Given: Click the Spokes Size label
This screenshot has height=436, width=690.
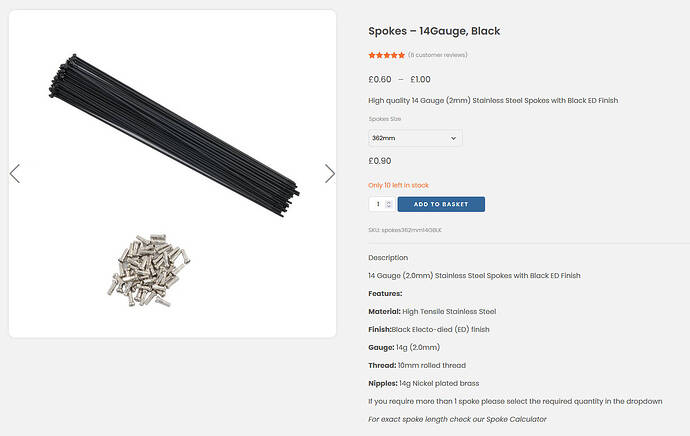Looking at the screenshot, I should pyautogui.click(x=385, y=119).
